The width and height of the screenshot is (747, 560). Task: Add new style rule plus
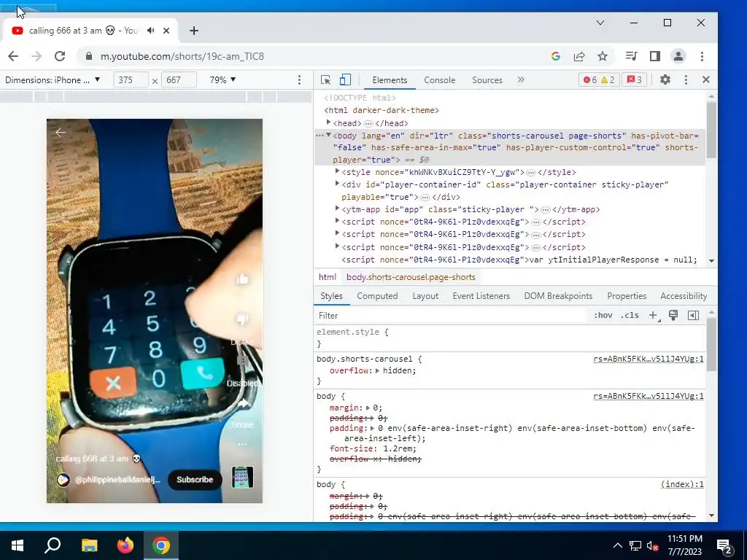653,315
